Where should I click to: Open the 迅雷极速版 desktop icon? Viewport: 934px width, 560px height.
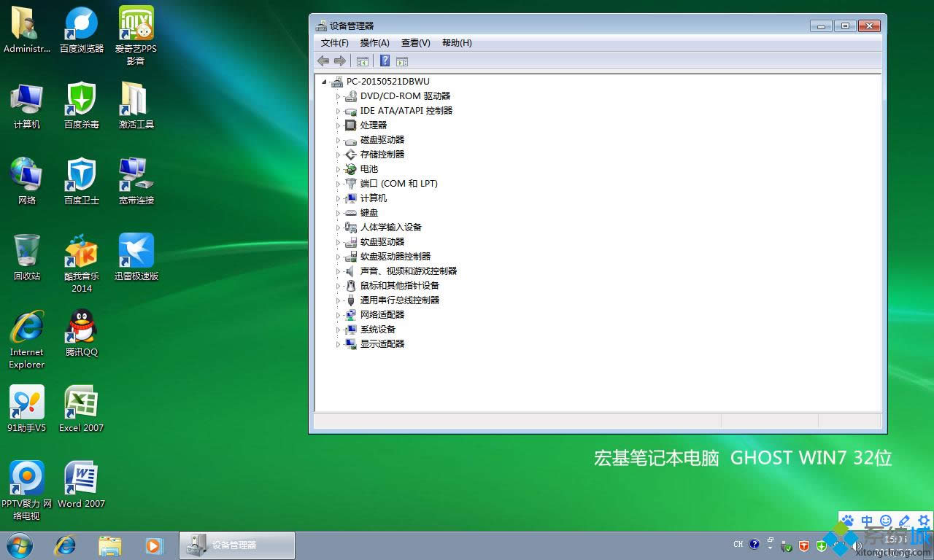(136, 251)
